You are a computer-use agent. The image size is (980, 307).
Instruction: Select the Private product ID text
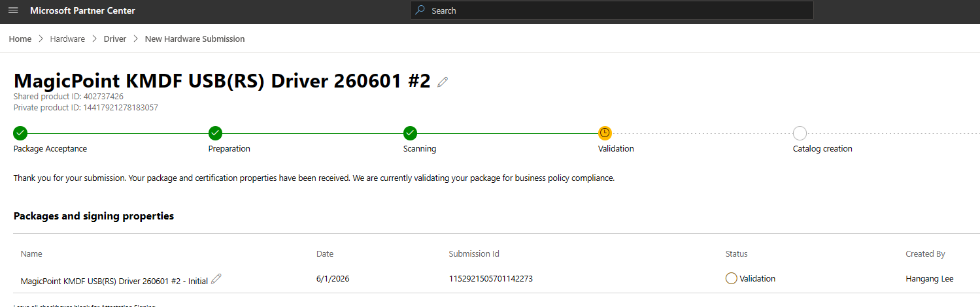(86, 108)
